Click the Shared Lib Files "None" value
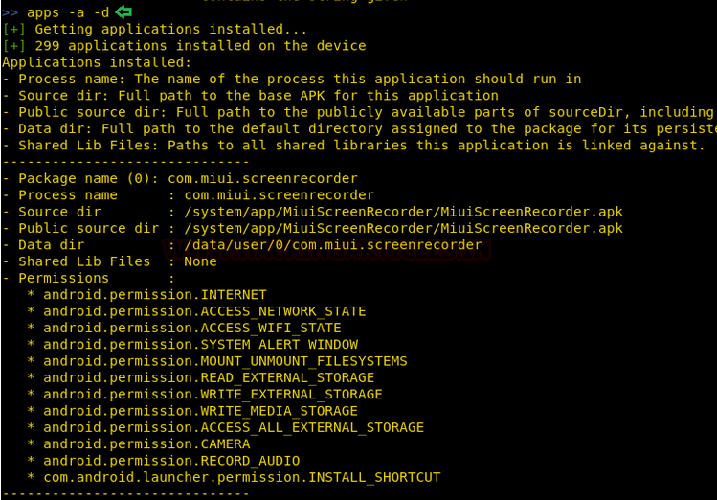This screenshot has height=500, width=717. coord(200,261)
